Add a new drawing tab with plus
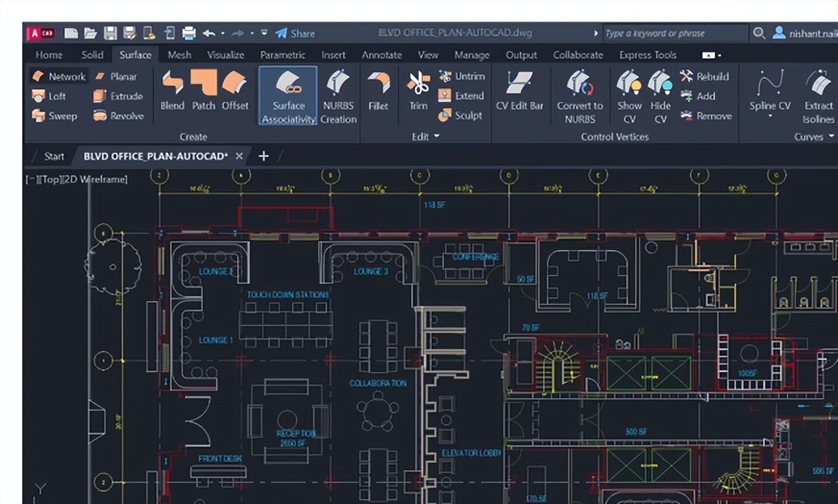The image size is (838, 504). (263, 156)
